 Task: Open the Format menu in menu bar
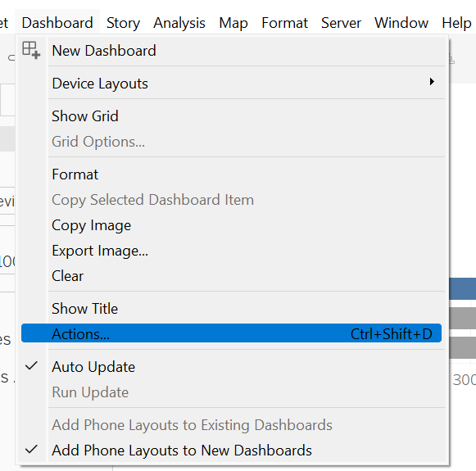(285, 23)
